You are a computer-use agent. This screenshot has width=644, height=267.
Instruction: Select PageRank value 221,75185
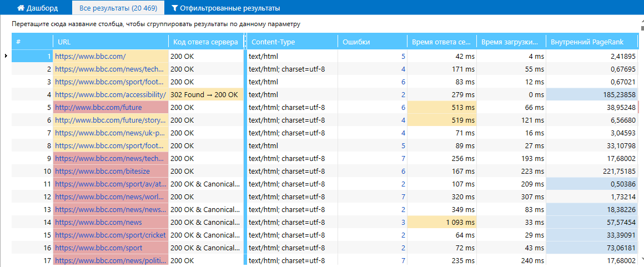pos(592,171)
